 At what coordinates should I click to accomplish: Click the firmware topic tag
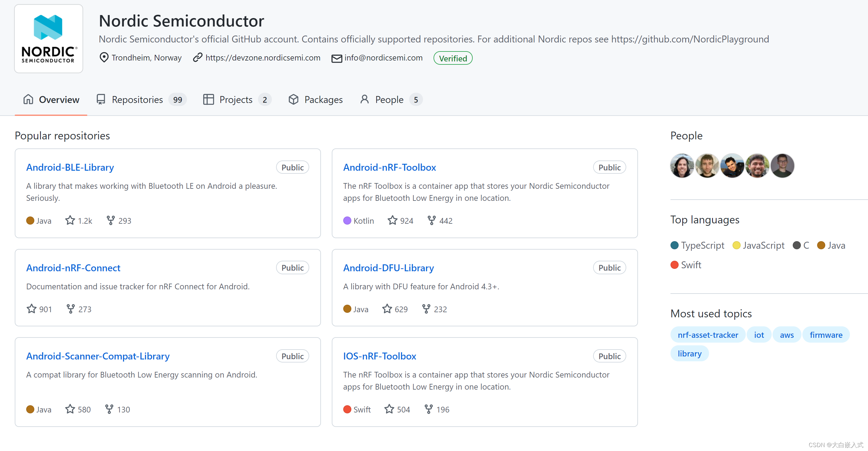826,335
